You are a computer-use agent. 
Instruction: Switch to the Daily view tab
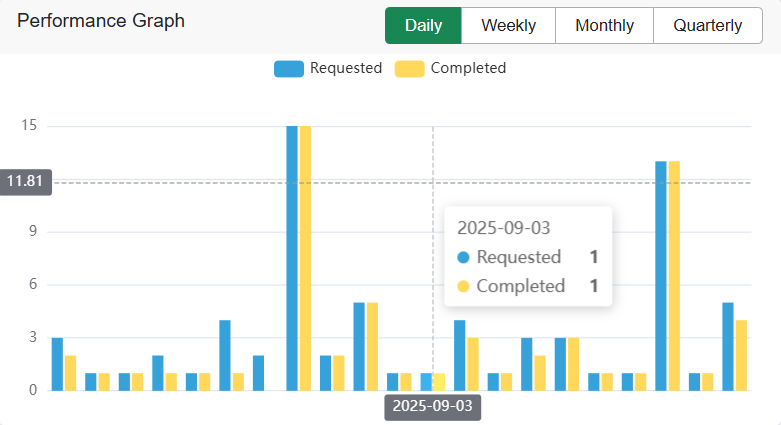pos(423,25)
